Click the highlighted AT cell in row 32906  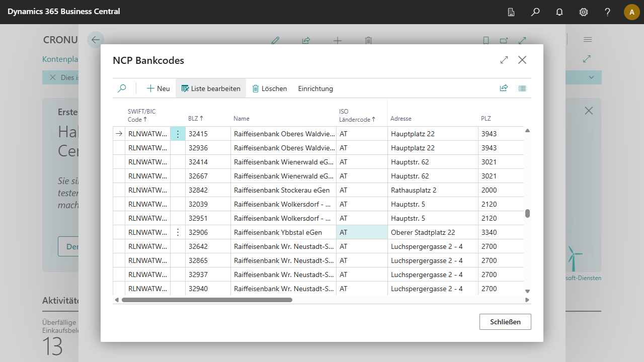[362, 232]
